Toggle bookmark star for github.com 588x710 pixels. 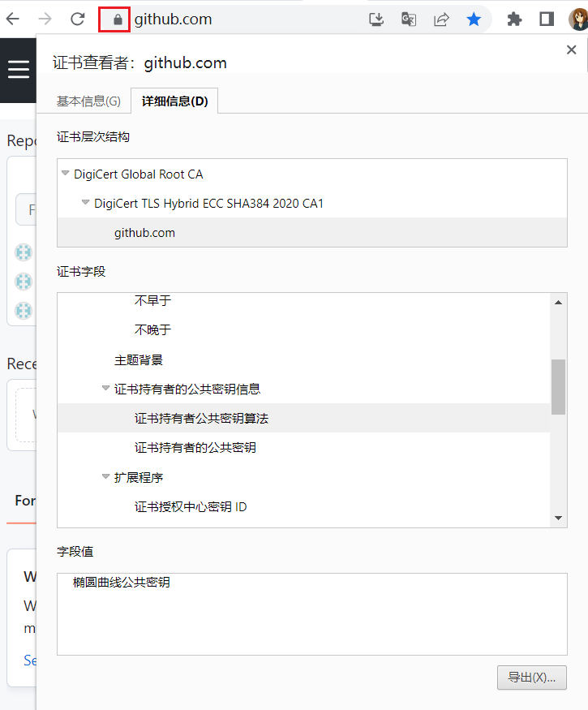pyautogui.click(x=474, y=19)
